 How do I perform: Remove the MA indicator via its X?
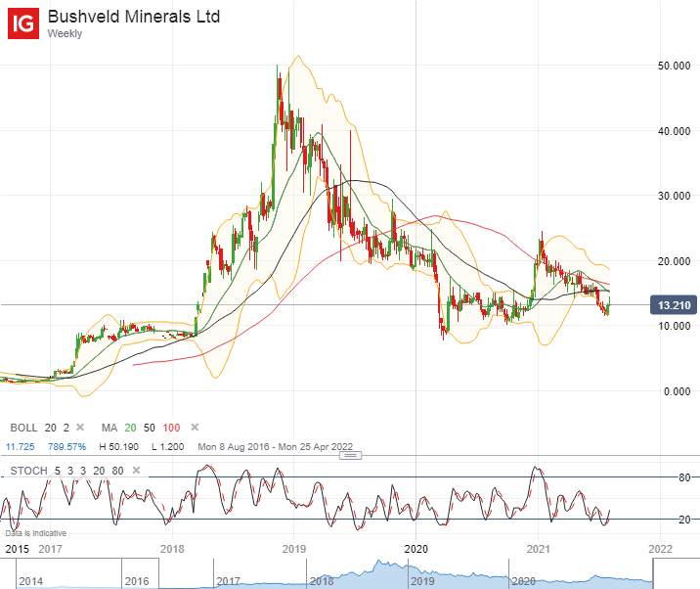[195, 428]
